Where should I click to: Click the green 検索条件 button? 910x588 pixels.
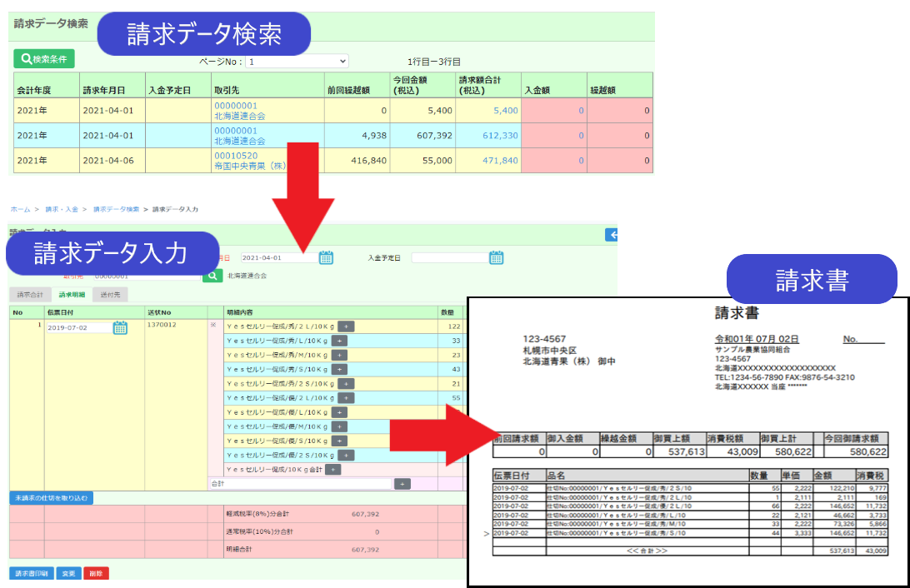(44, 59)
